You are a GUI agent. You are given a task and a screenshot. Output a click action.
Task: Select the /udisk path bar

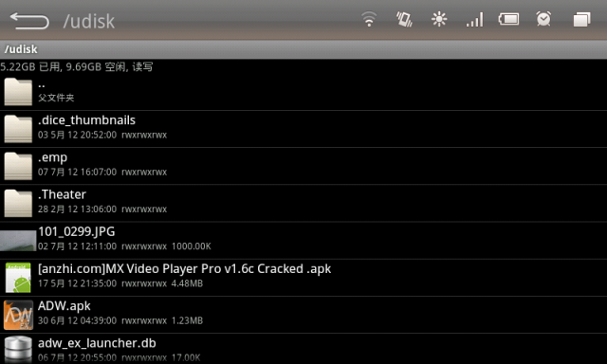tap(303, 49)
